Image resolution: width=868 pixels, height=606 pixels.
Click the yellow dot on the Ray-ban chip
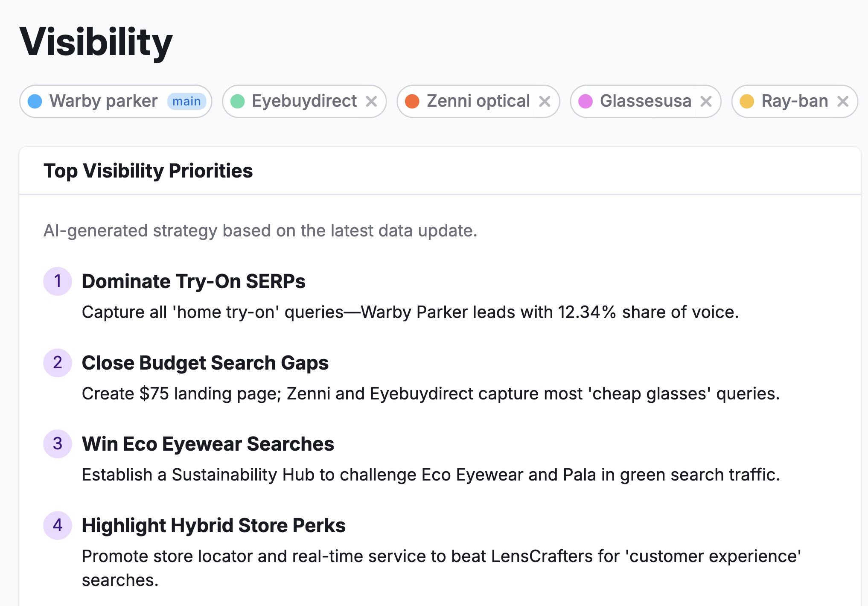tap(747, 101)
